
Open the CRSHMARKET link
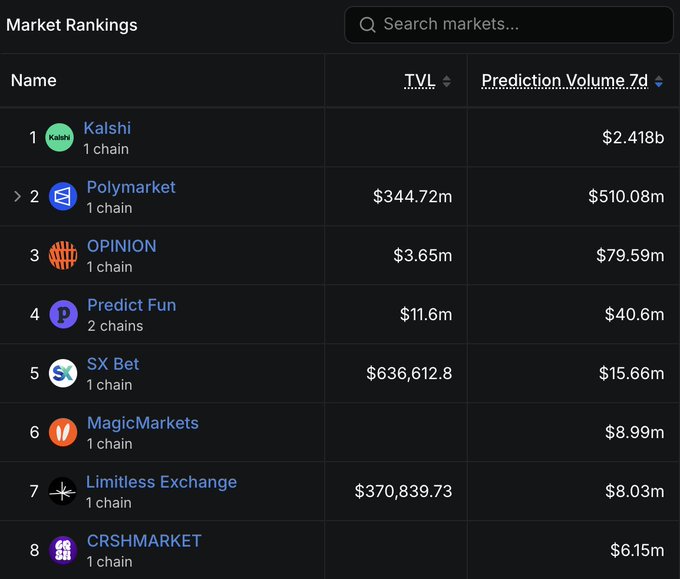click(144, 541)
